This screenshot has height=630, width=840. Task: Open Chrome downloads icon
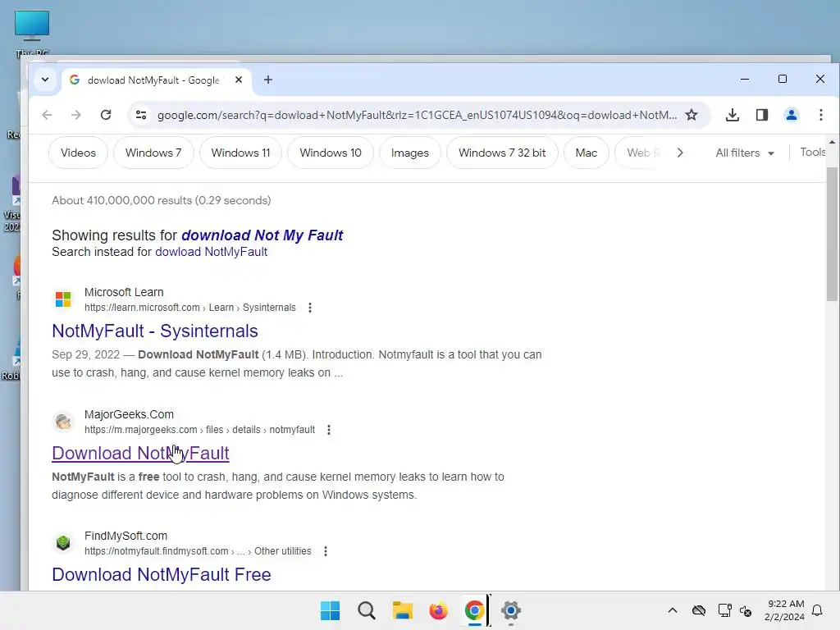(x=733, y=115)
